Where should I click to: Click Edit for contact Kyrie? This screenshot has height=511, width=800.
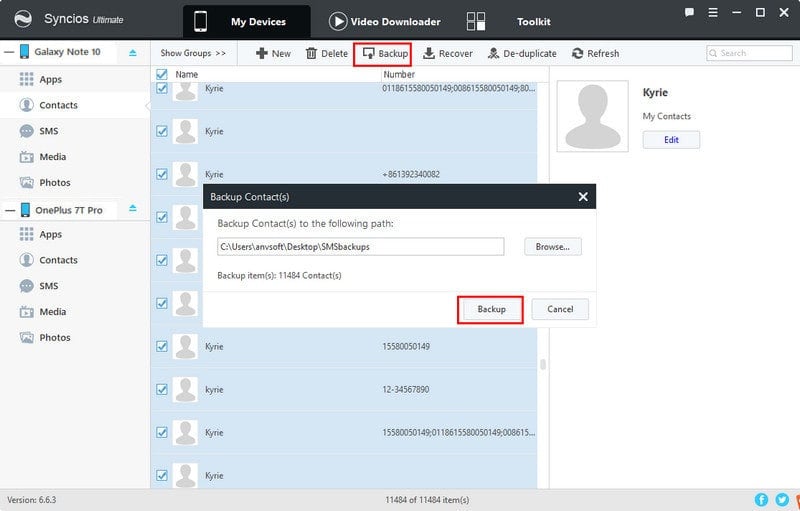(x=671, y=140)
